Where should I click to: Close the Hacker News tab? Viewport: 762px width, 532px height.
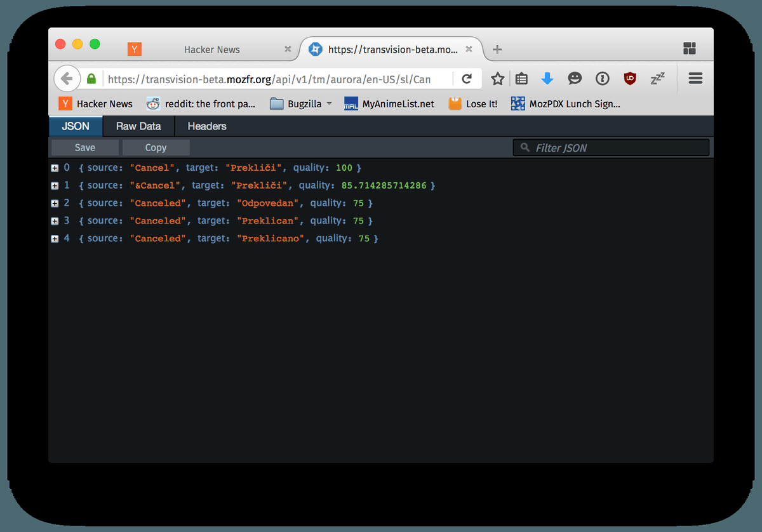click(x=288, y=49)
